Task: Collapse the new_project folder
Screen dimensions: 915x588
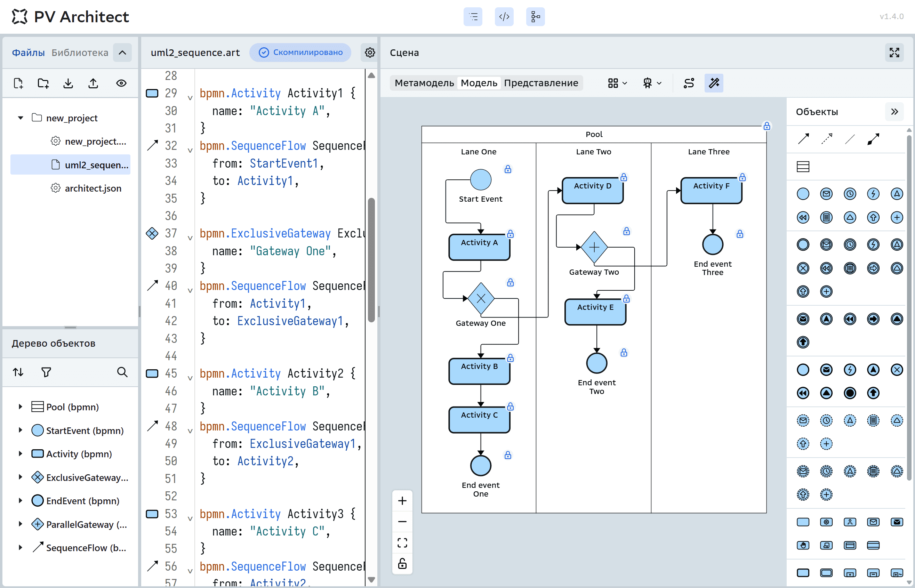Action: 21,118
